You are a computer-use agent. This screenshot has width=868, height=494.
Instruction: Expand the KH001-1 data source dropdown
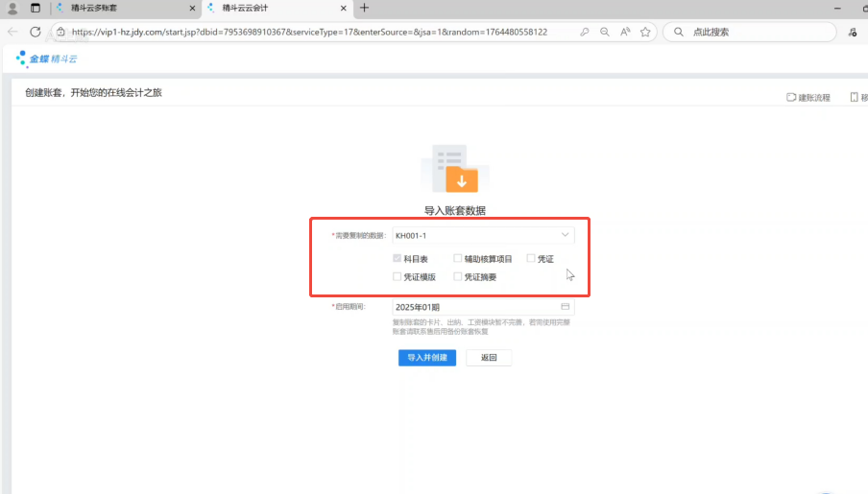tap(565, 235)
